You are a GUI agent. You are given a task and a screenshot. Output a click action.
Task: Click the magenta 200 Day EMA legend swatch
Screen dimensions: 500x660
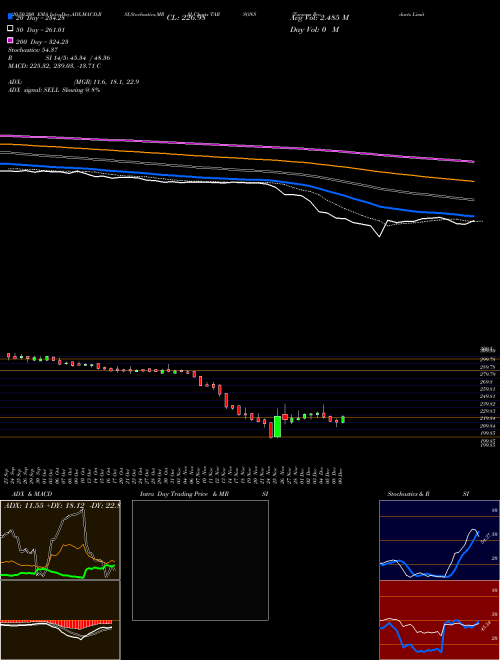10,40
